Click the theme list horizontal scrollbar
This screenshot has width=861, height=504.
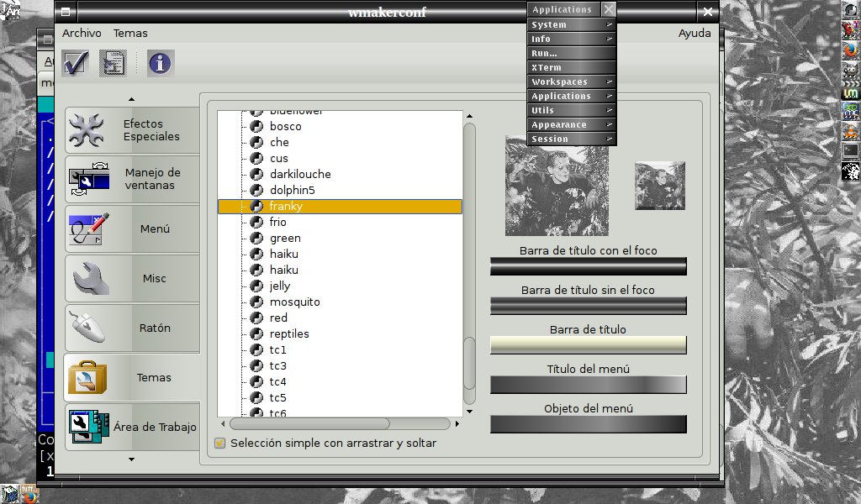click(309, 423)
